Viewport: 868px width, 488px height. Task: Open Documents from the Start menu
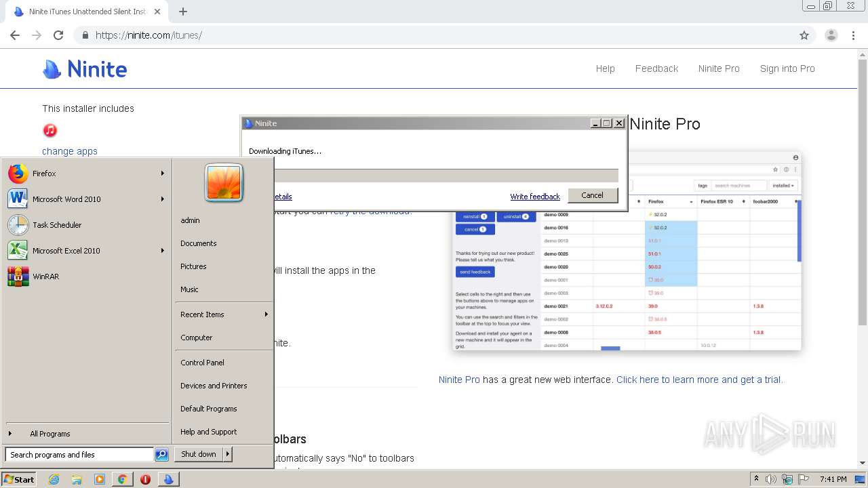coord(199,243)
